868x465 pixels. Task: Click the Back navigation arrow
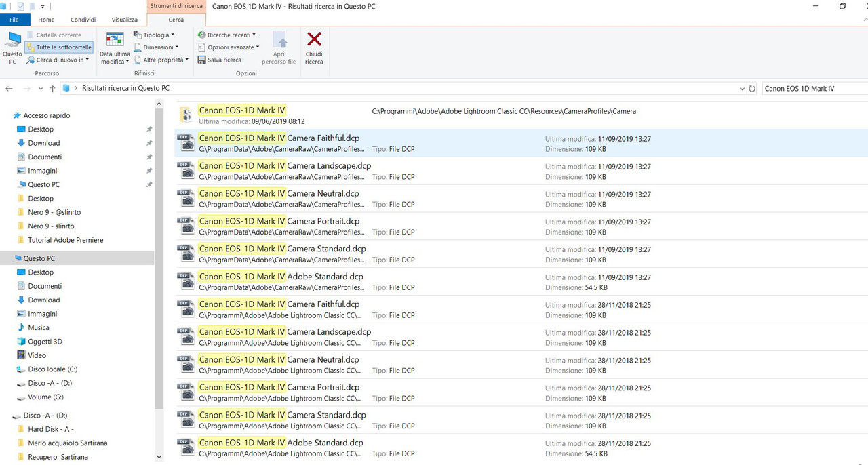[x=9, y=89]
